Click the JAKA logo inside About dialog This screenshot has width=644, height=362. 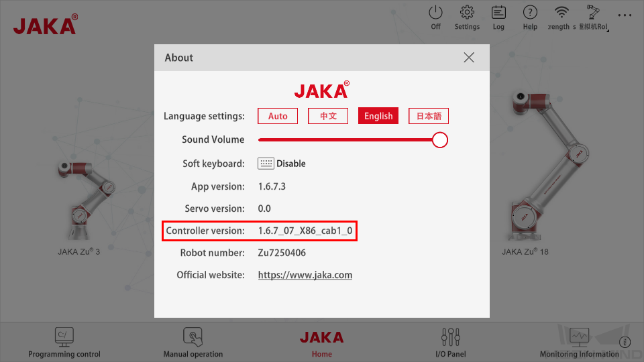(x=321, y=90)
